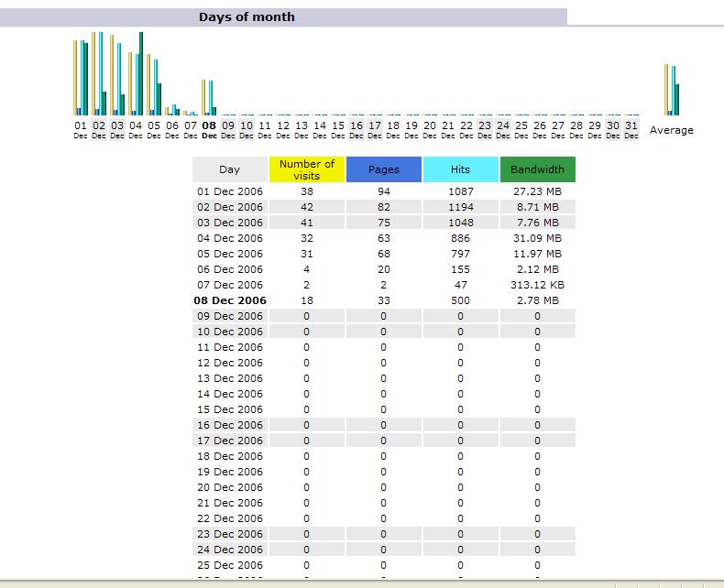Viewport: 724px width, 588px height.
Task: Click the 313.12 KB bandwidth cell
Action: pos(537,285)
